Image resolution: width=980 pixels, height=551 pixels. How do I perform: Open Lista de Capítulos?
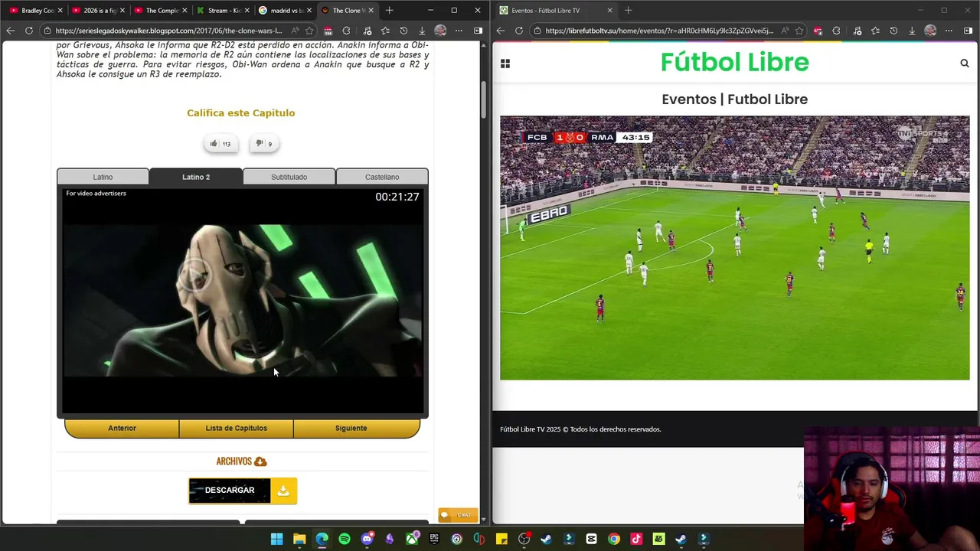[236, 428]
